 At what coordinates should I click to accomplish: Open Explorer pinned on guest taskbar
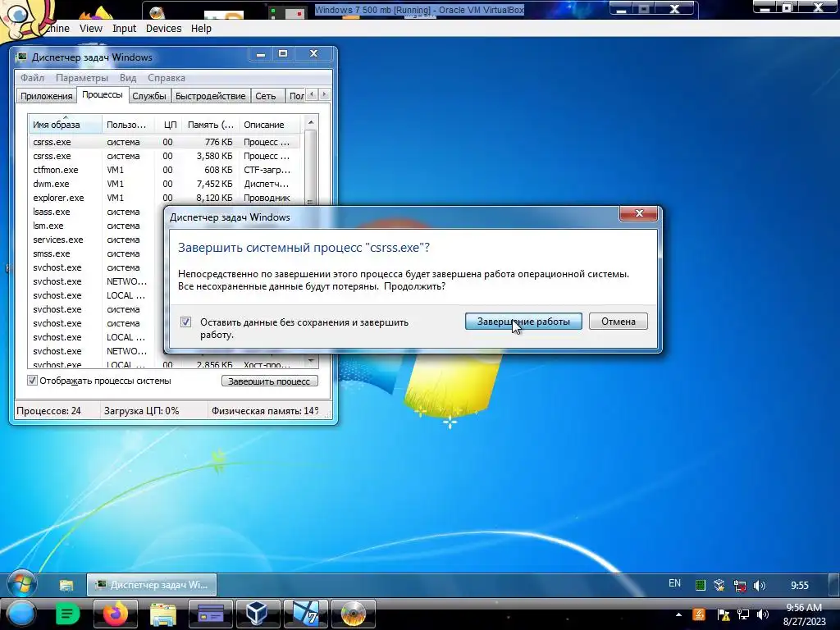coord(66,585)
